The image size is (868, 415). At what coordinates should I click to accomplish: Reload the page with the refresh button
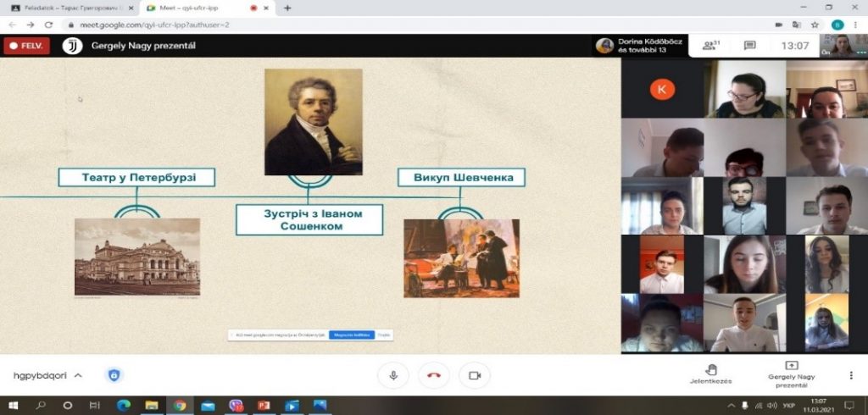[x=48, y=25]
